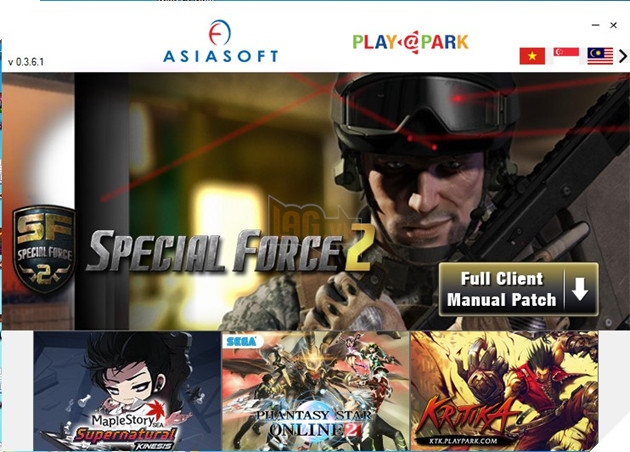Click the version number v 0.3.6.1
630x452 pixels.
point(26,62)
